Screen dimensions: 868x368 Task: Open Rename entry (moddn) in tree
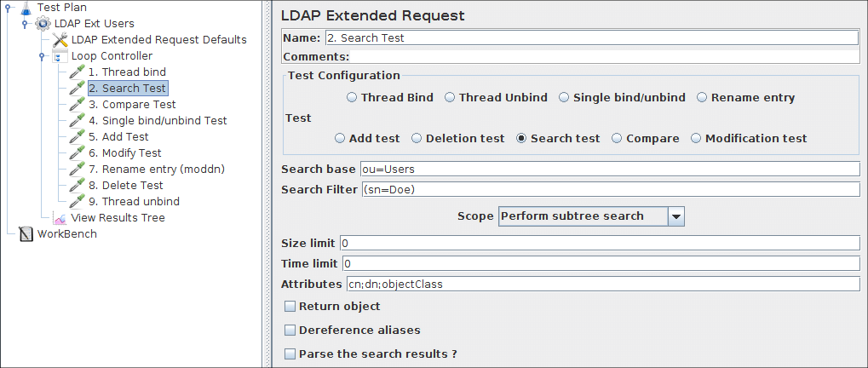(157, 170)
